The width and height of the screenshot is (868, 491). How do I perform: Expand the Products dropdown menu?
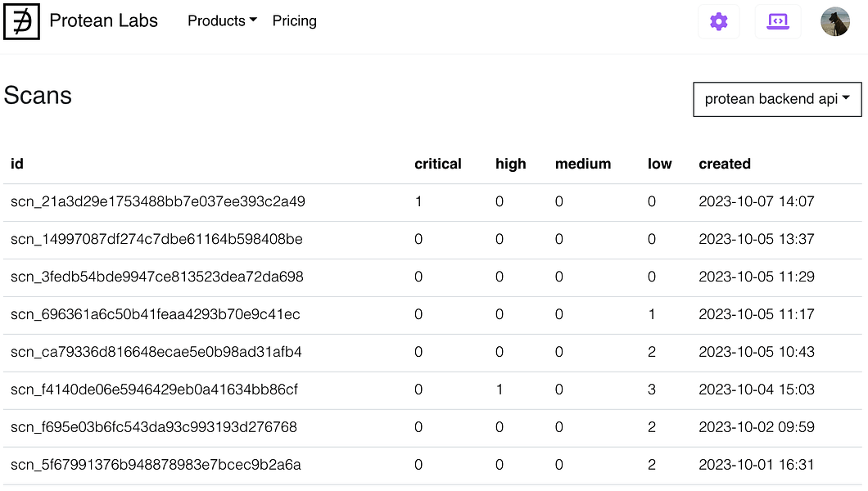click(x=222, y=21)
